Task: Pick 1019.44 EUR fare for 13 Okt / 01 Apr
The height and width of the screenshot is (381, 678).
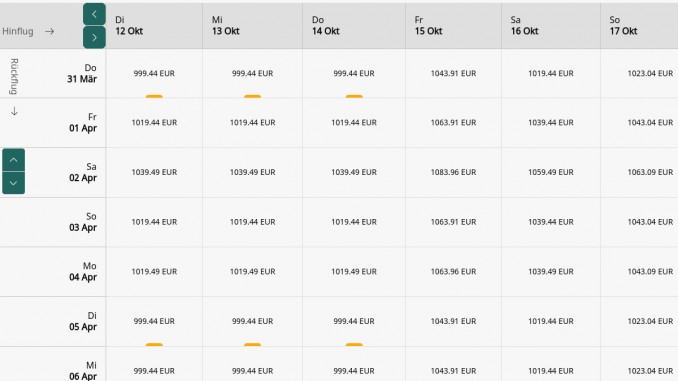Action: tap(253, 123)
